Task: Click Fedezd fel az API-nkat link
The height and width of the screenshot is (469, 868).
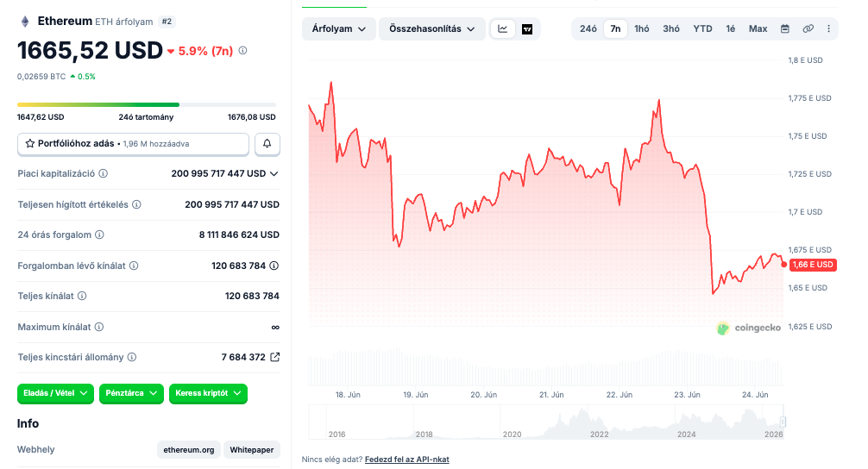Action: coord(407,459)
